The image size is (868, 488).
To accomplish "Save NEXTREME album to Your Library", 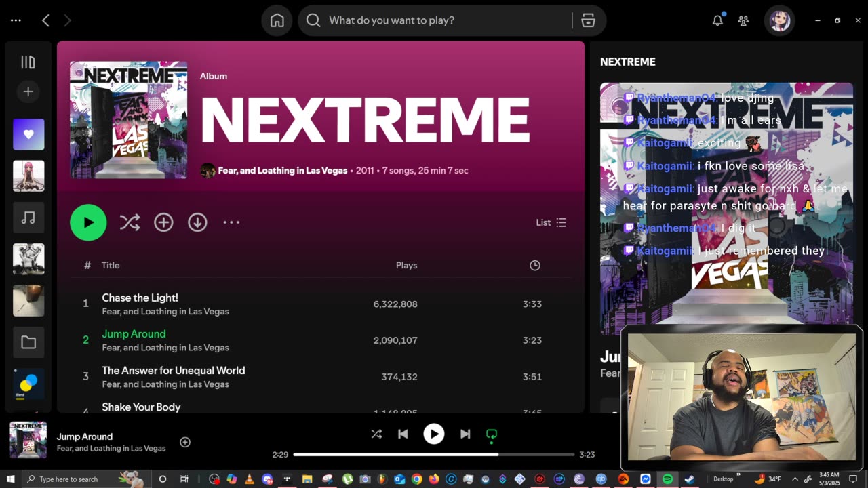I will 163,222.
